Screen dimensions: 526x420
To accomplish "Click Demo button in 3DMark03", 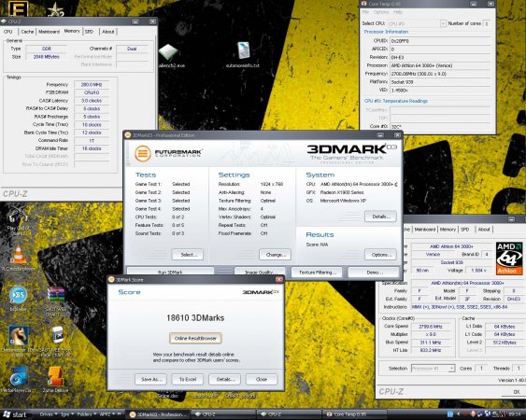I will click(x=374, y=273).
